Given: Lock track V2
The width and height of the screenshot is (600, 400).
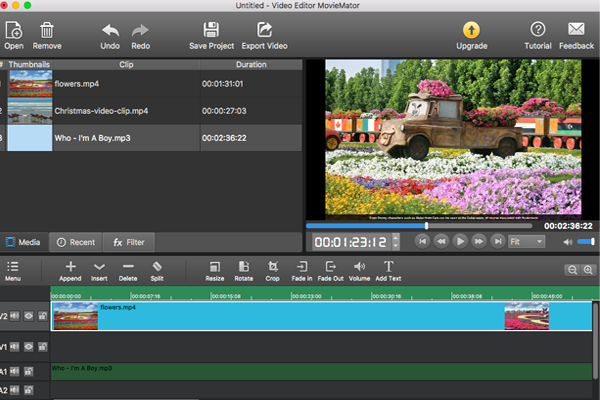Looking at the screenshot, I should [x=42, y=316].
